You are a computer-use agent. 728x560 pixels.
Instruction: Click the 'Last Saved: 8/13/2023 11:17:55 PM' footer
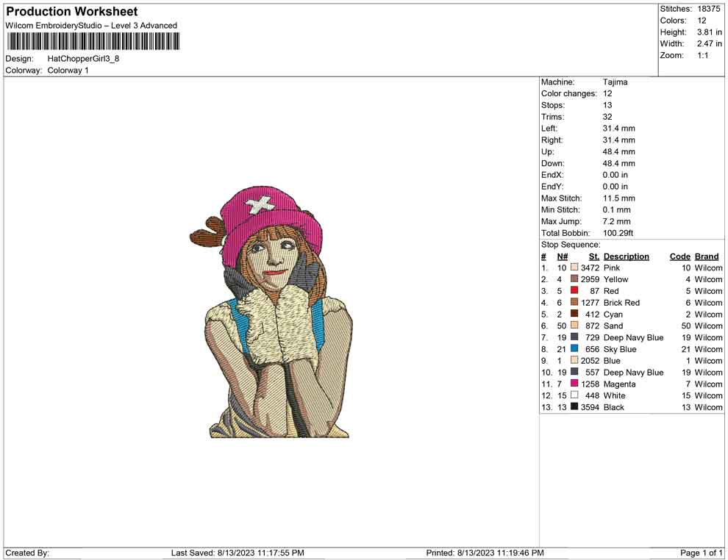238,553
